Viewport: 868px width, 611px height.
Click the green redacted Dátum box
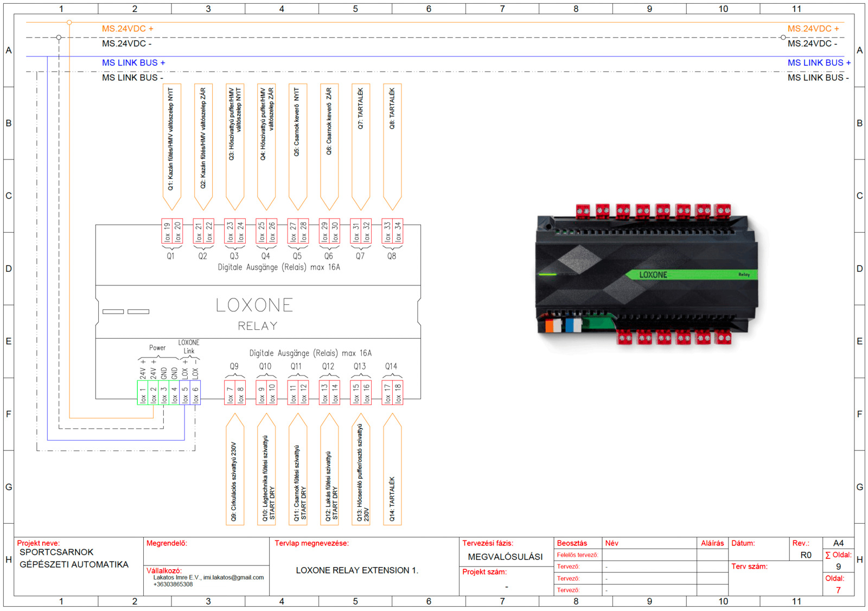click(760, 553)
